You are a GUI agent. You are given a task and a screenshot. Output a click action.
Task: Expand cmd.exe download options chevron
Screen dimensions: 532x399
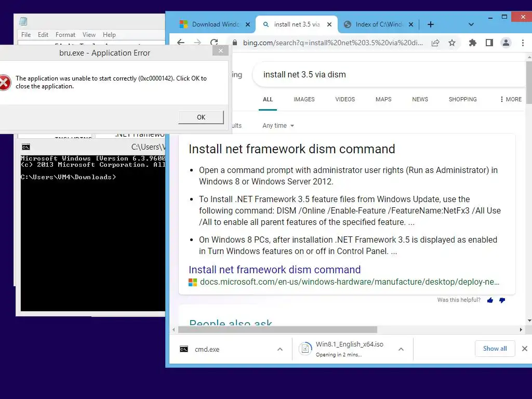click(280, 349)
